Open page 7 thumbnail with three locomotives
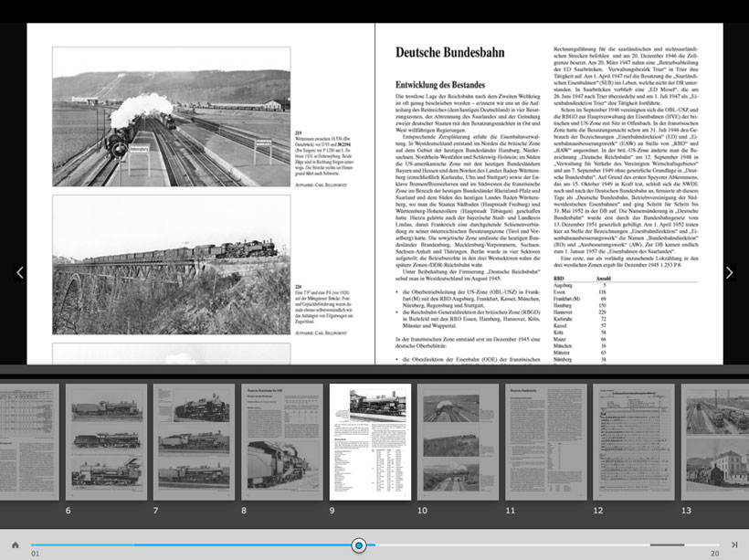Image resolution: width=749 pixels, height=560 pixels. [194, 442]
